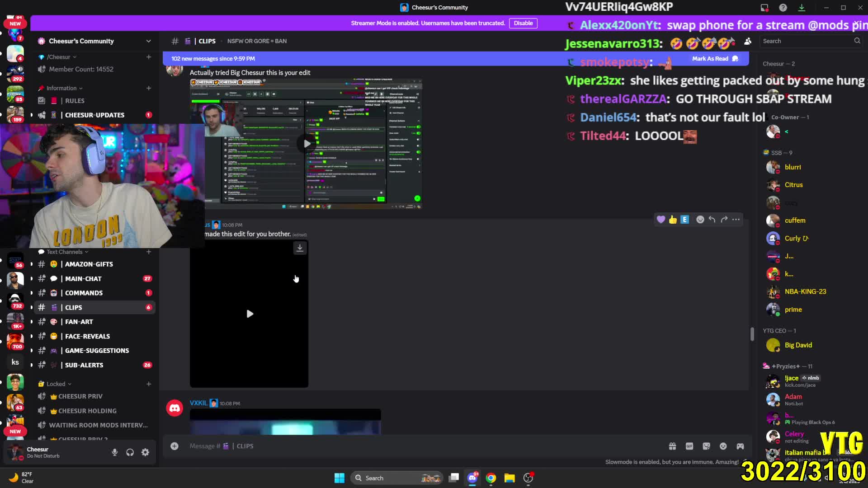868x488 pixels.
Task: Click the attach file plus button
Action: 175,446
